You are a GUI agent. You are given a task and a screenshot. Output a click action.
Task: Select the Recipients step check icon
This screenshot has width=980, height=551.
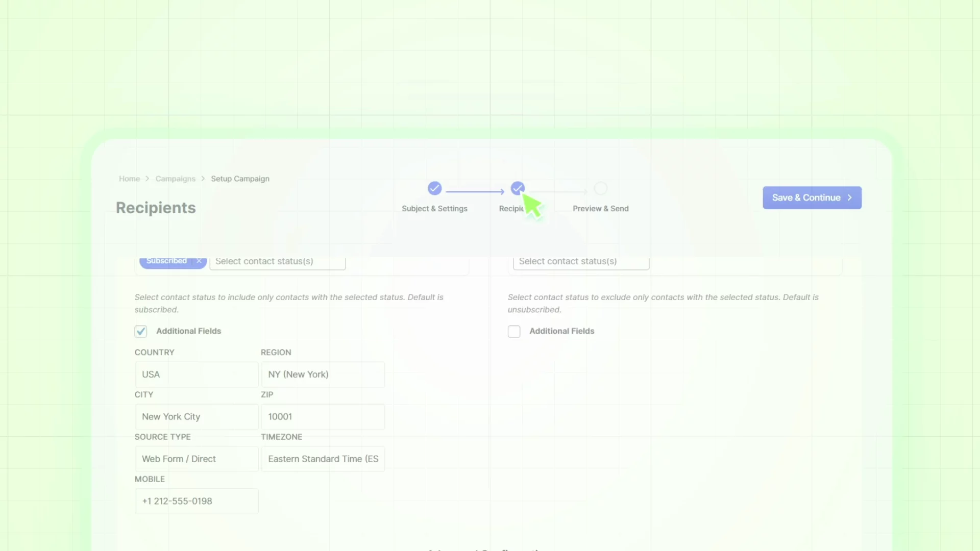pos(518,188)
